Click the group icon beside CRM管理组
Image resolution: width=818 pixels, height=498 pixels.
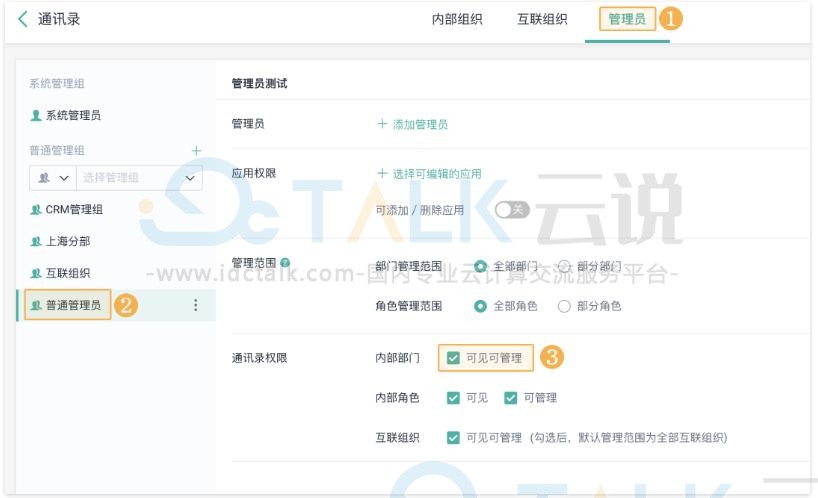click(36, 210)
